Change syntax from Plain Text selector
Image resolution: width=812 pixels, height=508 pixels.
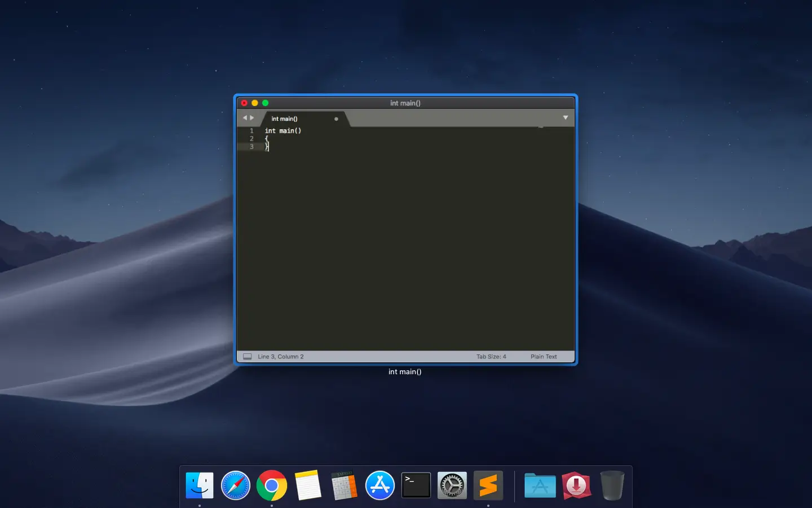click(x=543, y=357)
